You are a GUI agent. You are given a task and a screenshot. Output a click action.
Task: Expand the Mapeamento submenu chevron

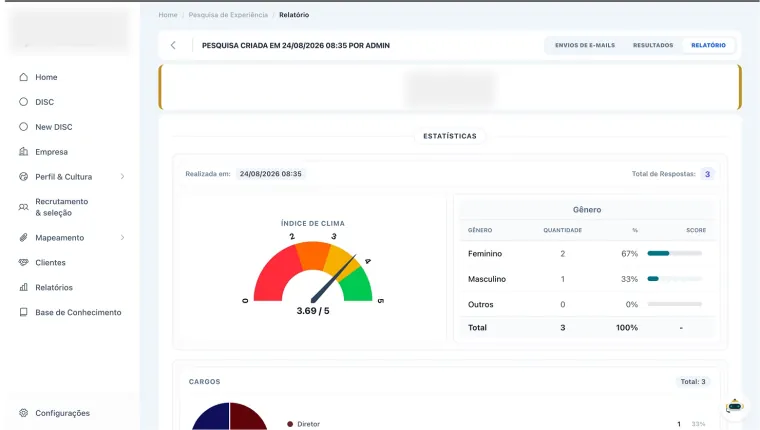(122, 238)
